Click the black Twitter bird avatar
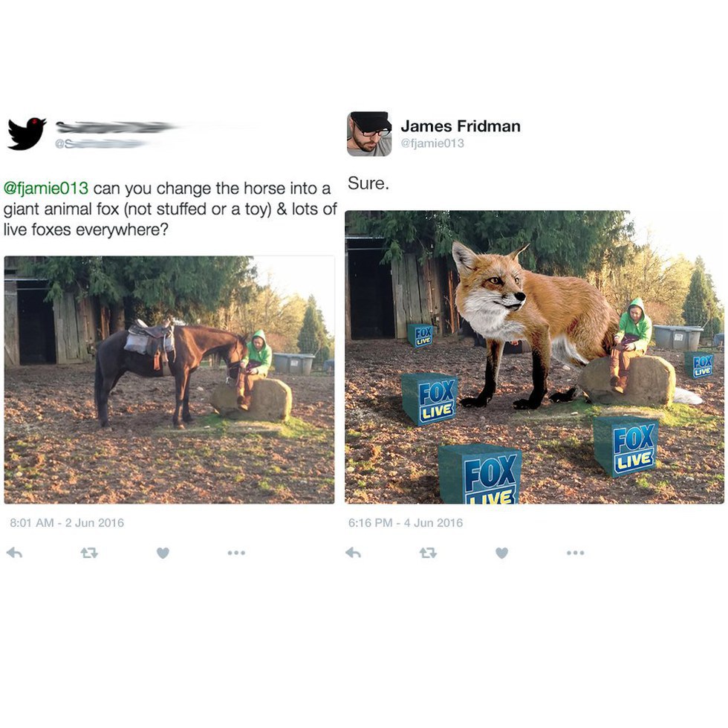Image resolution: width=728 pixels, height=728 pixels. click(x=27, y=134)
